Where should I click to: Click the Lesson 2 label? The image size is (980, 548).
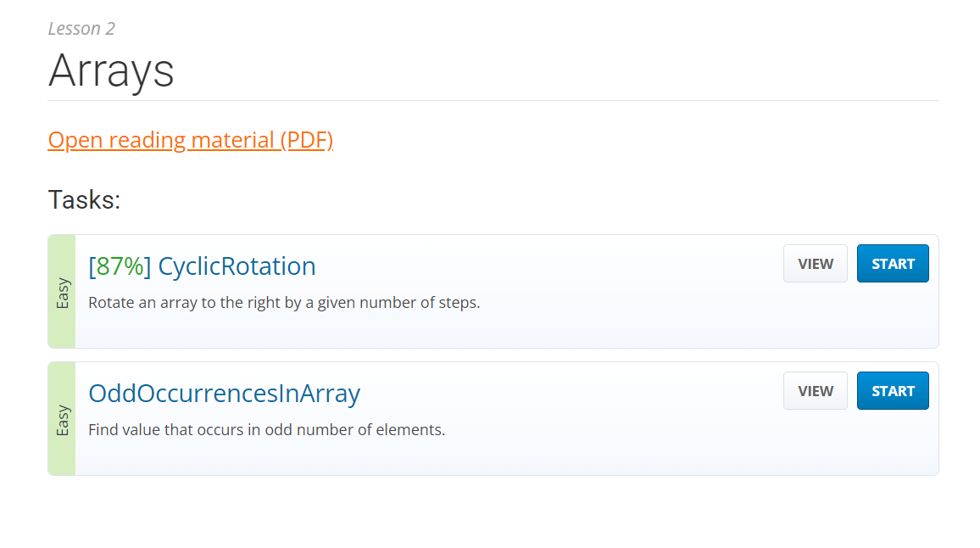pos(81,29)
